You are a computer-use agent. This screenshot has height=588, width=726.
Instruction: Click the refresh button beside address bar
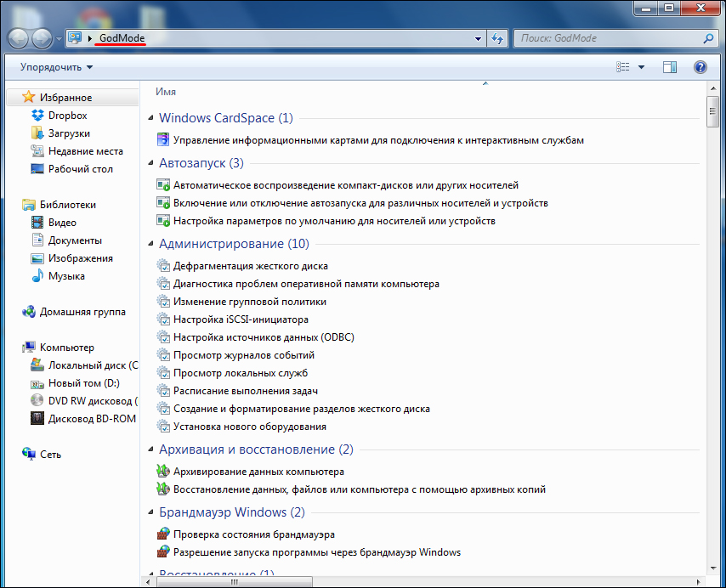pos(497,38)
